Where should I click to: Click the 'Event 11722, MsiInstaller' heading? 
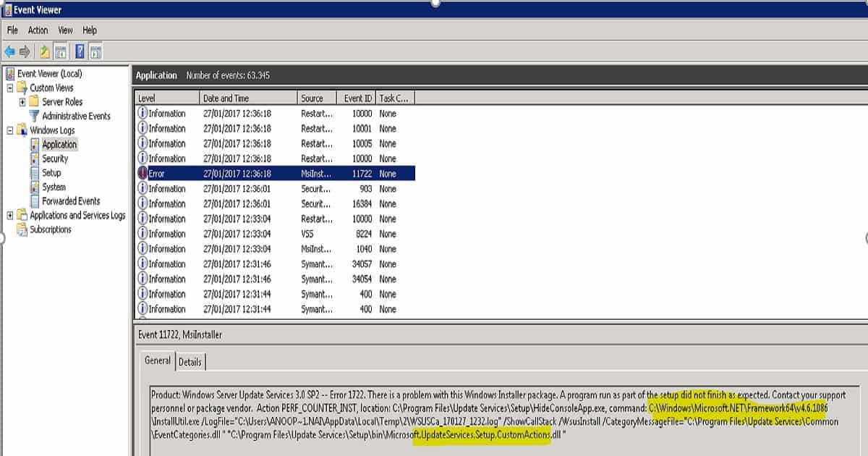tap(179, 334)
